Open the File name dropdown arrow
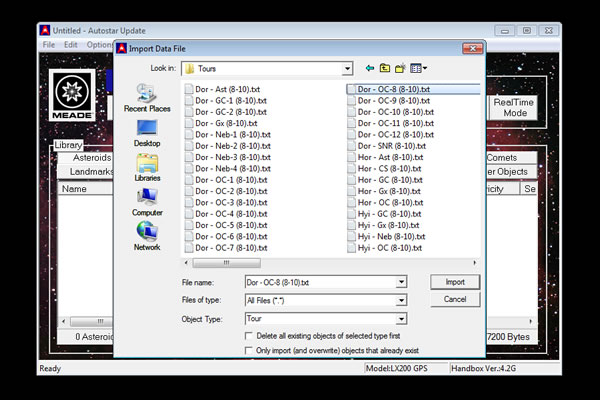Viewport: 600px width, 400px height. [x=401, y=282]
